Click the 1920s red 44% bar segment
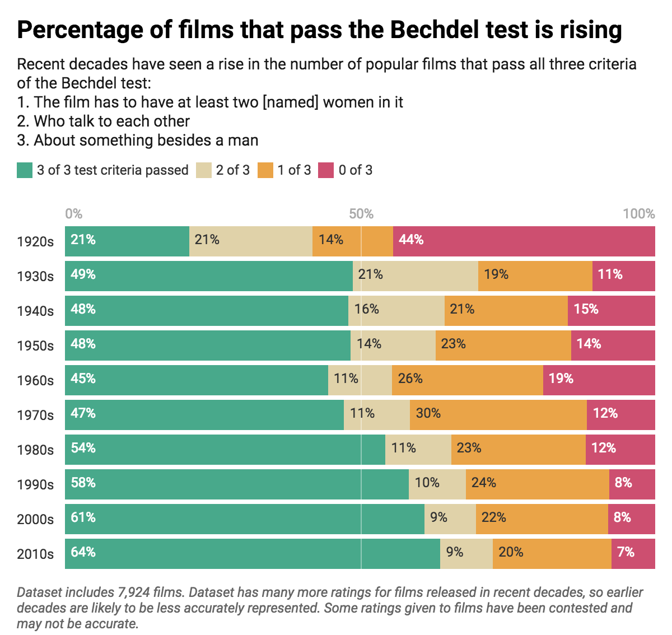 [524, 241]
